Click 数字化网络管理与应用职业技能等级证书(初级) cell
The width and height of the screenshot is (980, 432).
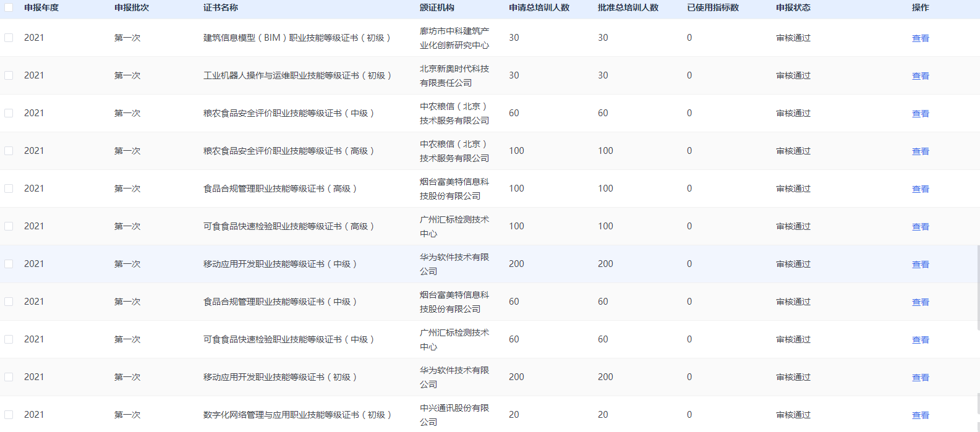coord(299,415)
